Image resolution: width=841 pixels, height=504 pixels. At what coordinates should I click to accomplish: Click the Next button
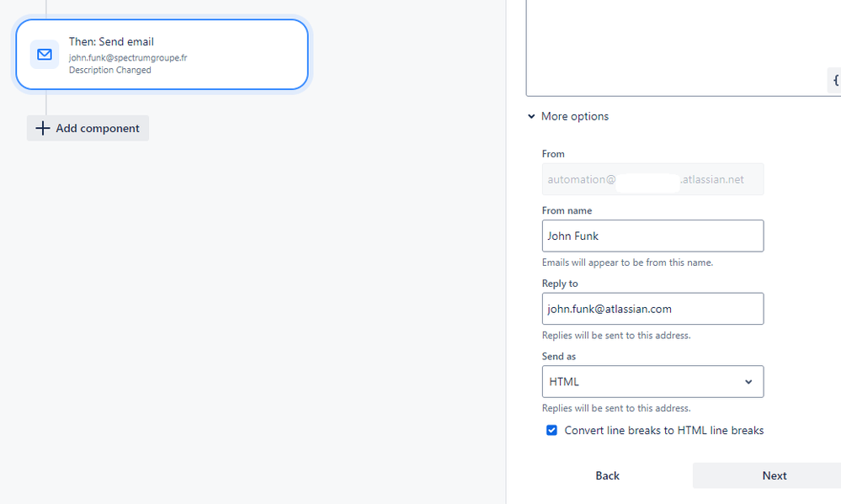click(774, 475)
